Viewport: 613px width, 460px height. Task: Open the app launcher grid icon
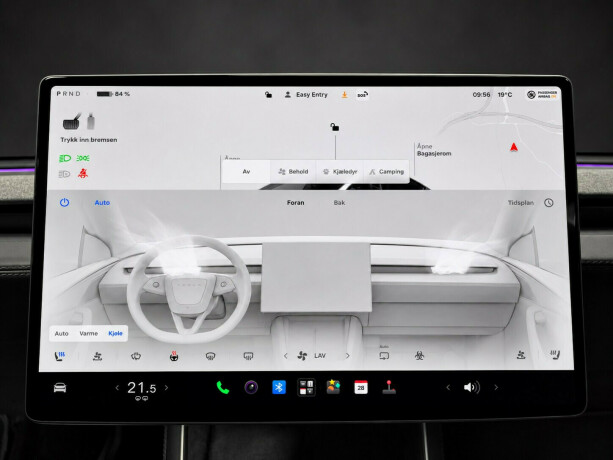[x=306, y=387]
